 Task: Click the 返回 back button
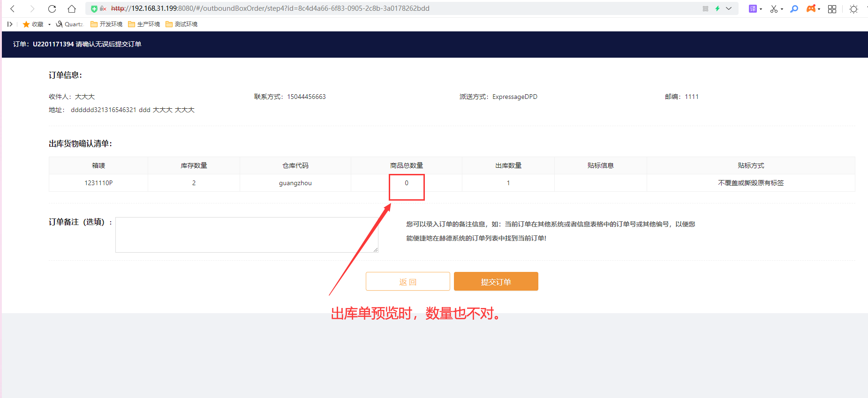408,281
